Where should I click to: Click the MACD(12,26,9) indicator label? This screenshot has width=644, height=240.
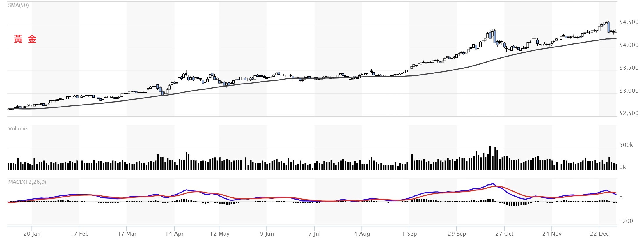[x=27, y=182]
